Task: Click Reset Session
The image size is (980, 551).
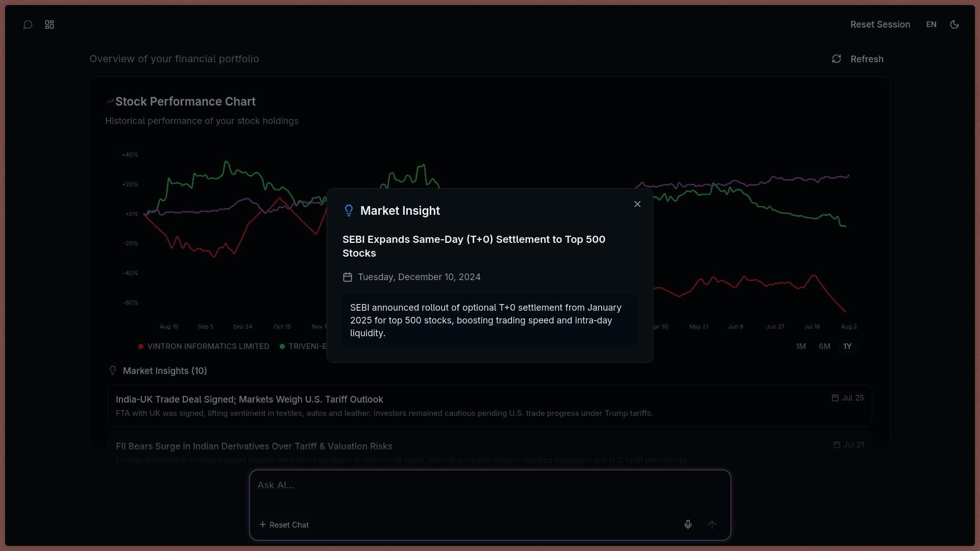Action: coord(880,24)
